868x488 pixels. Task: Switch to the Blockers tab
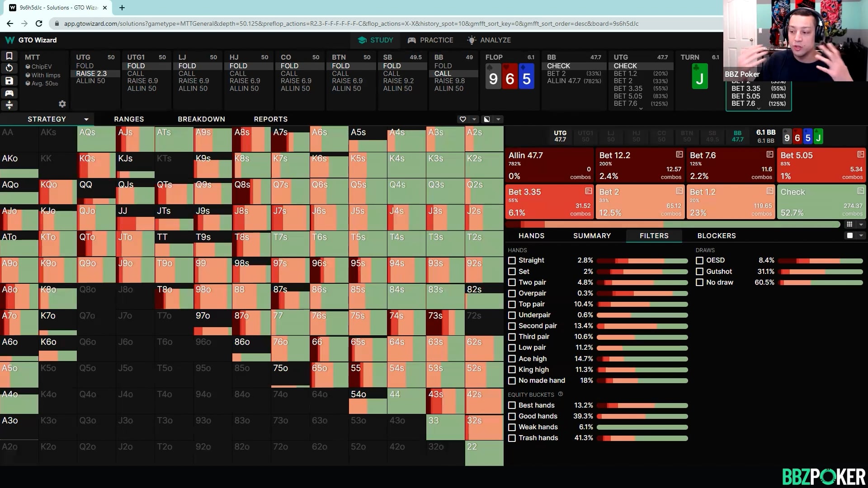coord(716,236)
